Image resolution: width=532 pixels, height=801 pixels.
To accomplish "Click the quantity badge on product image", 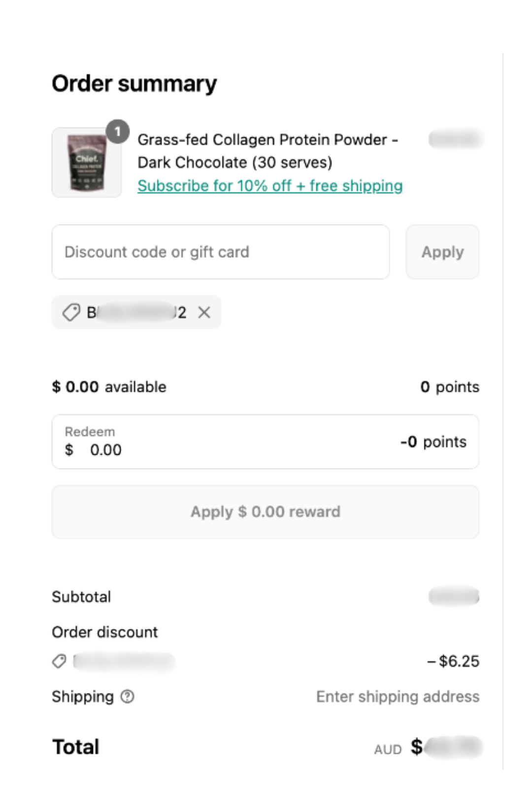I will click(118, 132).
